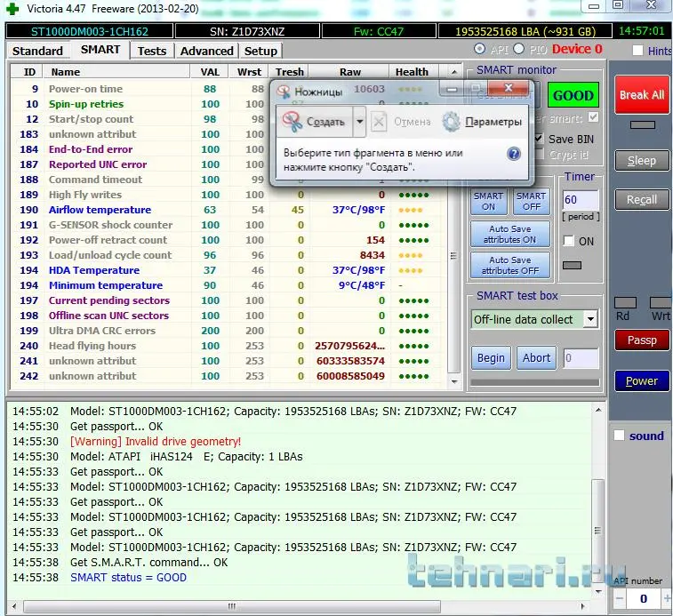The height and width of the screenshot is (616, 673).
Task: Toggle the Save BIN checkbox
Action: point(540,139)
